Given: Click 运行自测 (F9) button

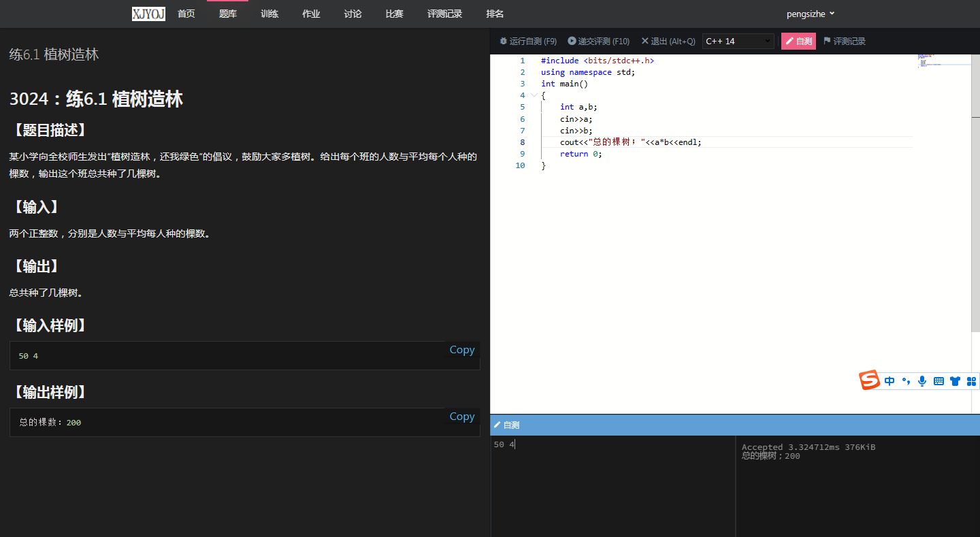Looking at the screenshot, I should pyautogui.click(x=528, y=42).
